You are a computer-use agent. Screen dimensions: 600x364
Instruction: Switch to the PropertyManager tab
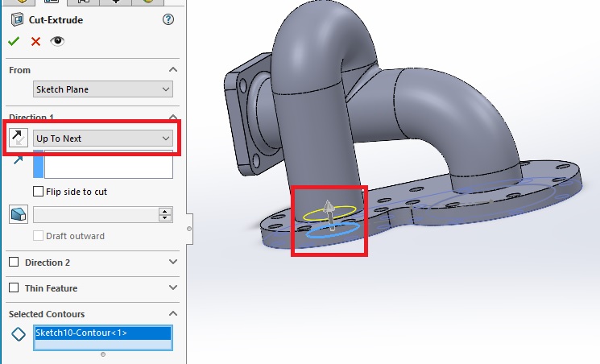51,2
